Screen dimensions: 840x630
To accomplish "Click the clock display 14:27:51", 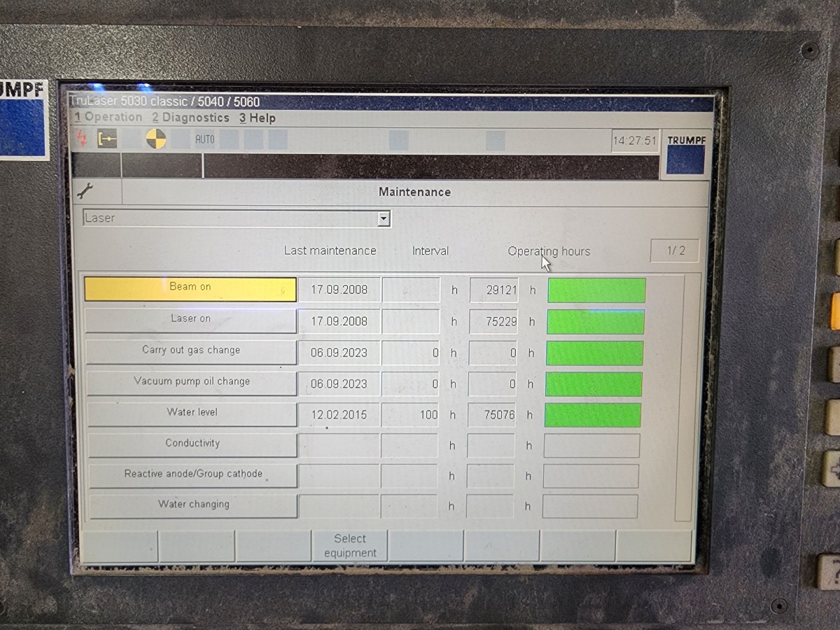I will [x=635, y=141].
